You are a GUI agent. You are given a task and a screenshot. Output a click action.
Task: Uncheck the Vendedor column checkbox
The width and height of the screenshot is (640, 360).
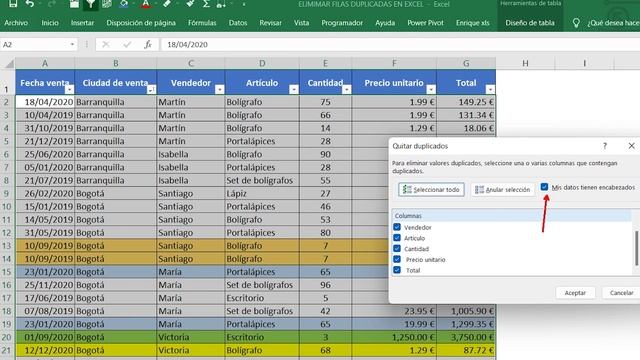pyautogui.click(x=397, y=227)
